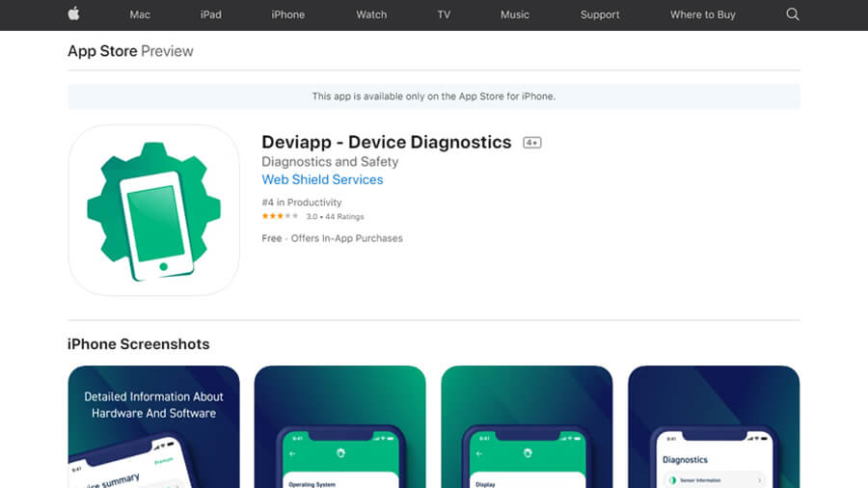Viewport: 868px width, 488px height.
Task: Open the iPad menu item
Action: [210, 14]
